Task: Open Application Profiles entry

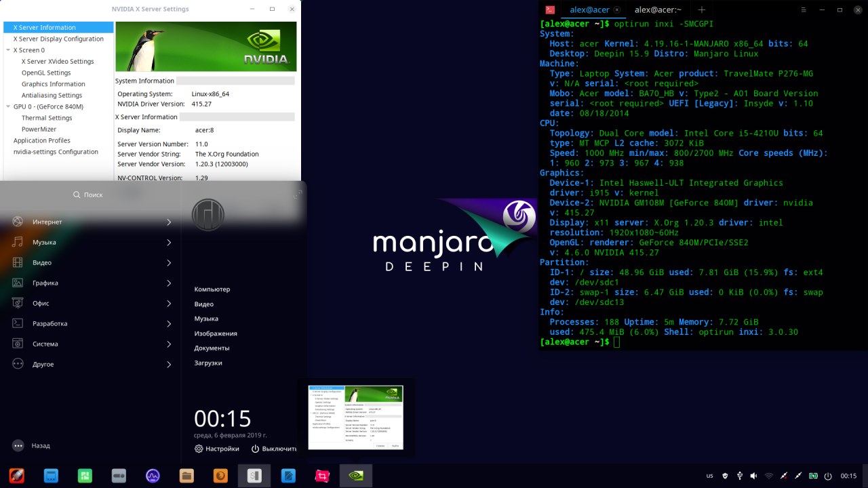Action: (x=42, y=140)
